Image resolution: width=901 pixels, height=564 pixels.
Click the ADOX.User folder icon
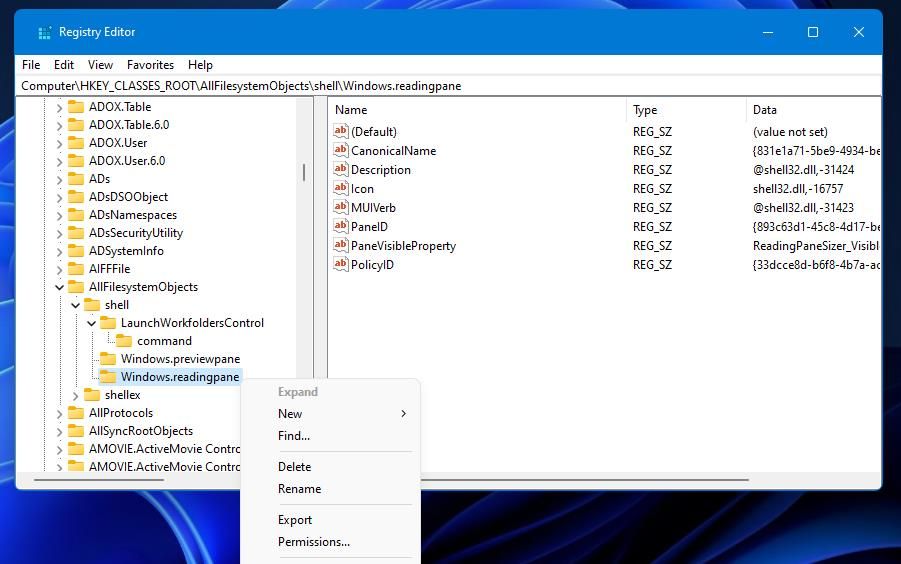76,142
